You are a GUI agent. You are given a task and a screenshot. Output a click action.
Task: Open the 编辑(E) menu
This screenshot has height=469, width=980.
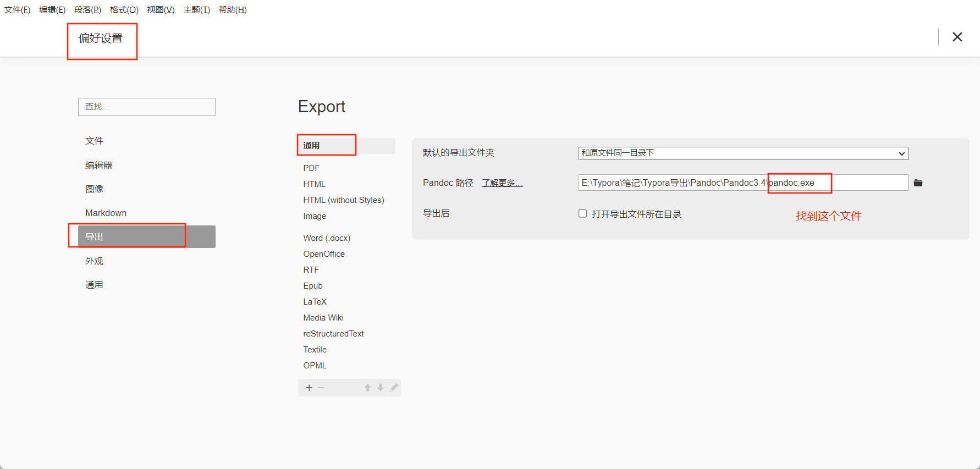click(52, 10)
